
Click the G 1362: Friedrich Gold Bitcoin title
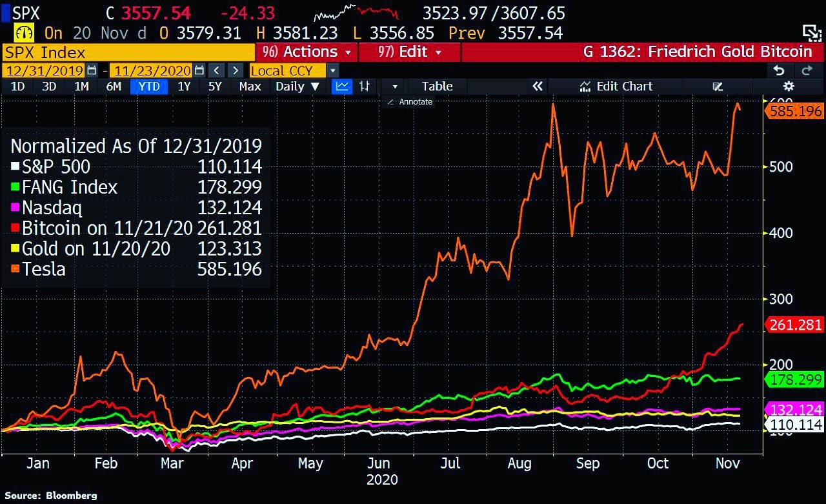pyautogui.click(x=698, y=52)
